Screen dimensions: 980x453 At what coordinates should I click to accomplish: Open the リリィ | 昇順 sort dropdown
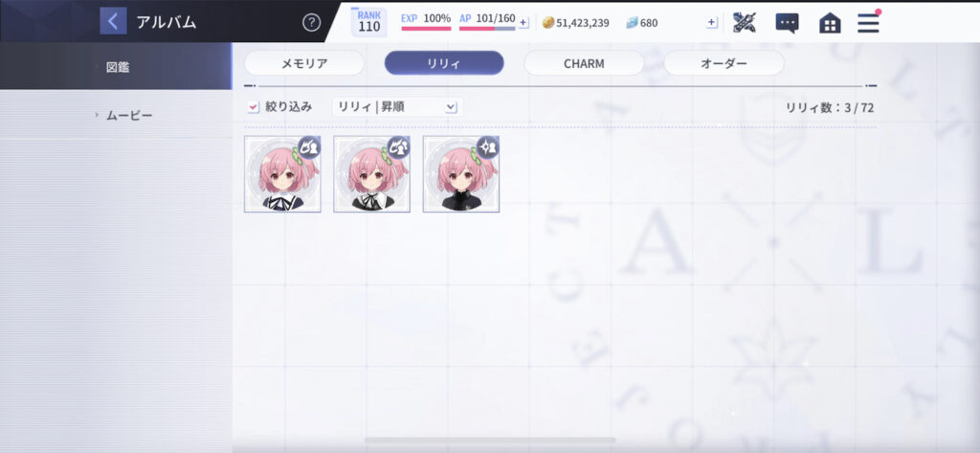click(x=397, y=107)
